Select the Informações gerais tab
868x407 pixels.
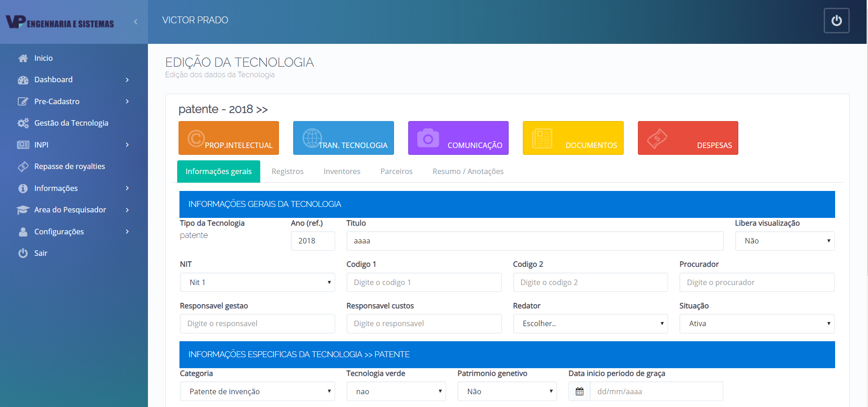pos(219,171)
